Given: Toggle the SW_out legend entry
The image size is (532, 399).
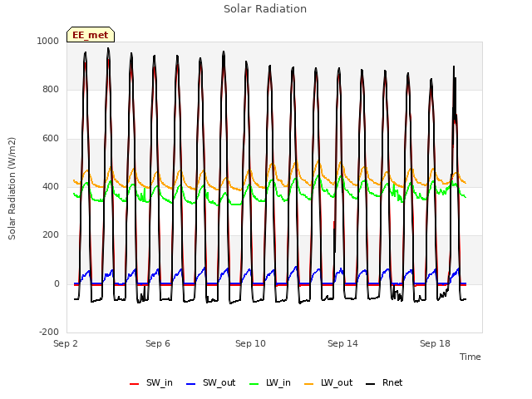Looking at the screenshot, I should pos(210,383).
